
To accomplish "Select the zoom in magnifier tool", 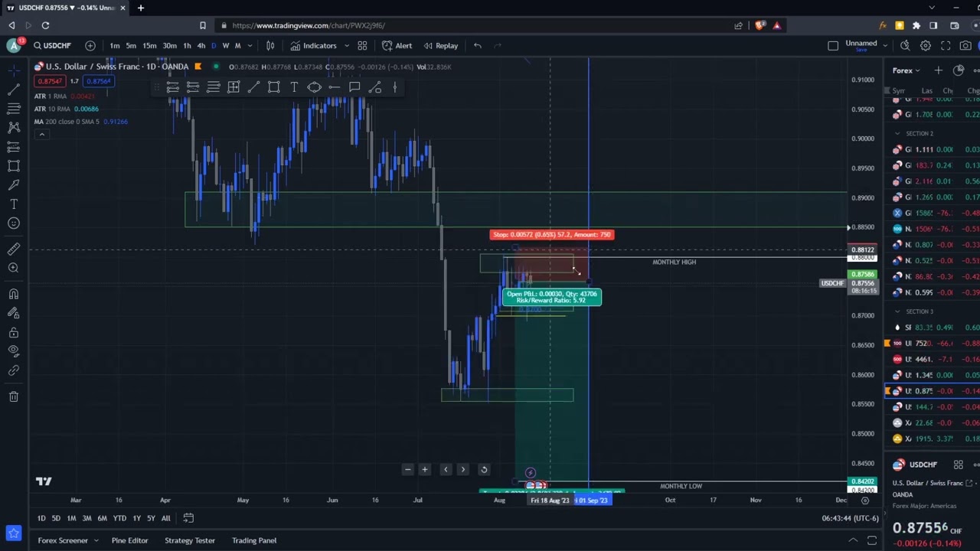I will 14,268.
